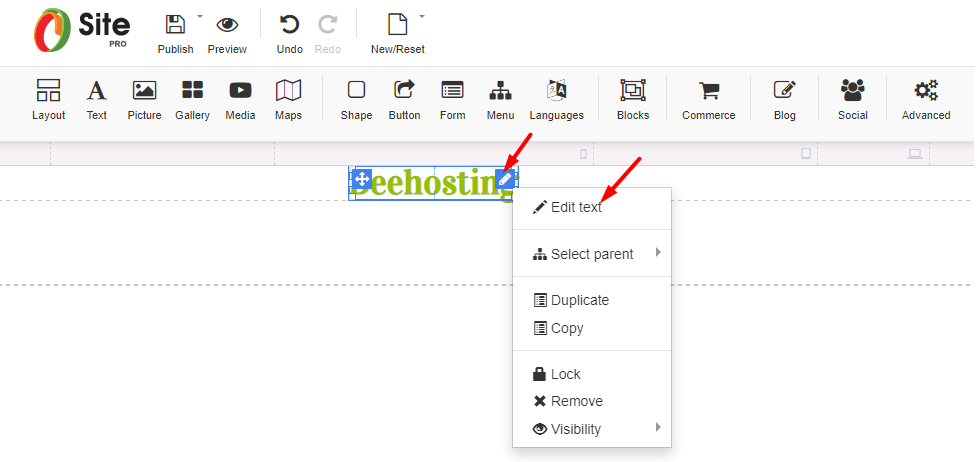The height and width of the screenshot is (462, 980).
Task: Switch to phone breakpoint icon on ruler
Action: click(584, 154)
